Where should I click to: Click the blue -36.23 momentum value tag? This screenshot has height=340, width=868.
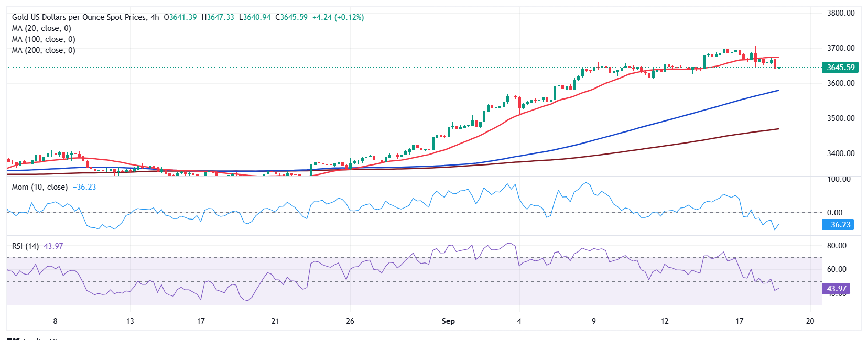pos(839,225)
